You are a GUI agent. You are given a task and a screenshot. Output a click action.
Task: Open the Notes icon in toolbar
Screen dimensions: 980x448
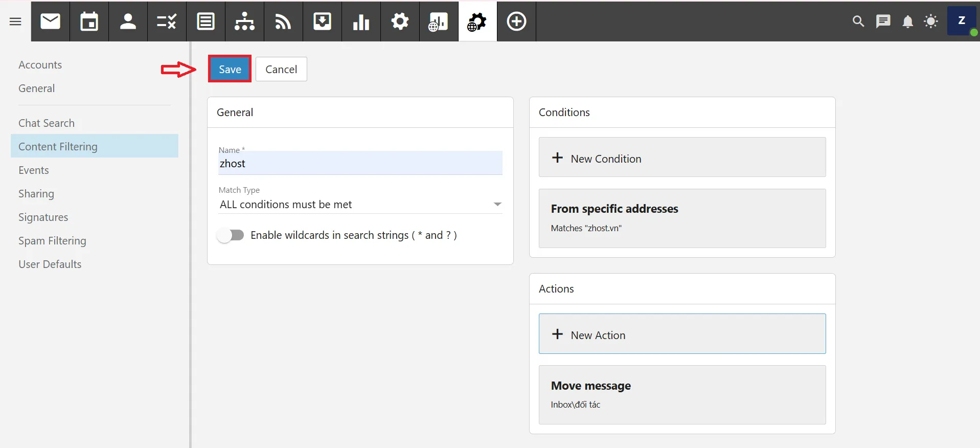(206, 21)
